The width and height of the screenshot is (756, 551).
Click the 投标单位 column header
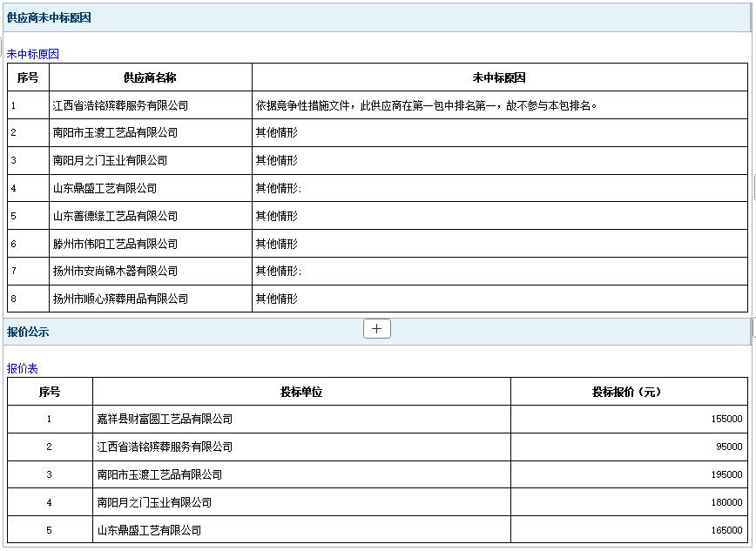[x=301, y=392]
